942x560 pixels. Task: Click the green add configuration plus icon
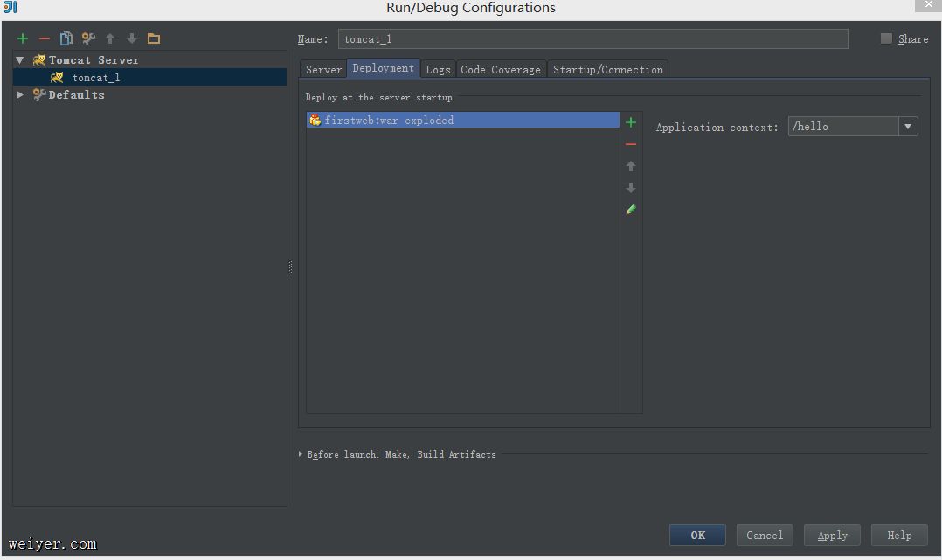pyautogui.click(x=23, y=38)
